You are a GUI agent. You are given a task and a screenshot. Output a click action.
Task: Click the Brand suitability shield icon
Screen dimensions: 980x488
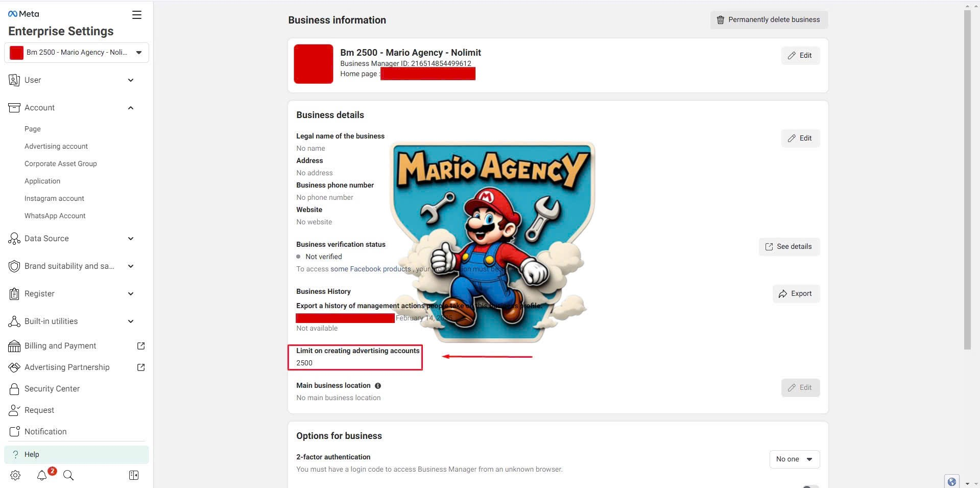pos(14,266)
